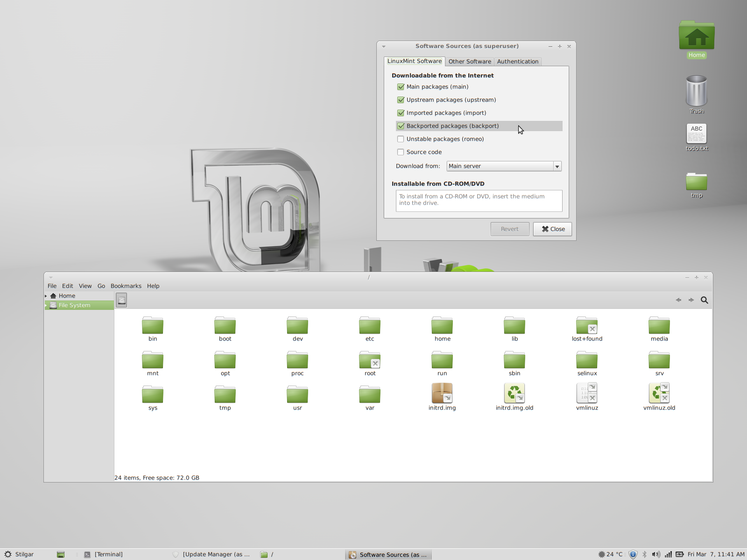
Task: Switch to Software Sources taskbar entry
Action: pos(388,554)
